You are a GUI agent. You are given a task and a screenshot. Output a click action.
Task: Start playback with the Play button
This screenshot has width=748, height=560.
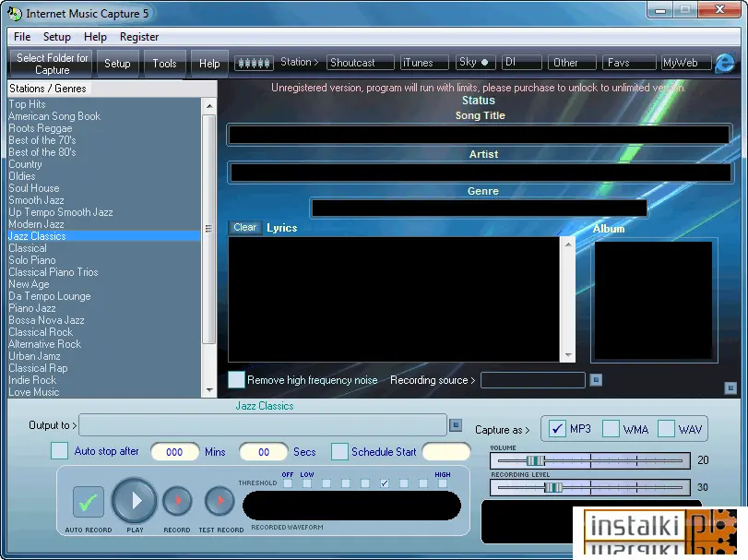tap(135, 500)
